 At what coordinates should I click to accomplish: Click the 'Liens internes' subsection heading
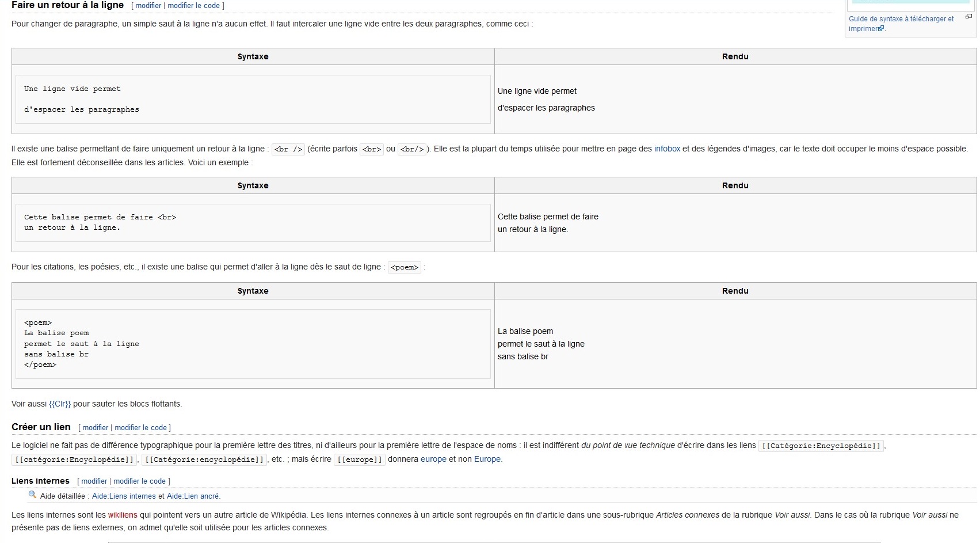(40, 481)
